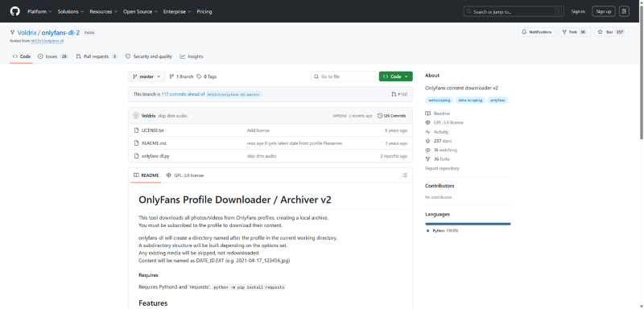This screenshot has height=309, width=644.
Task: Click the onlyfans topic tag
Action: point(497,100)
